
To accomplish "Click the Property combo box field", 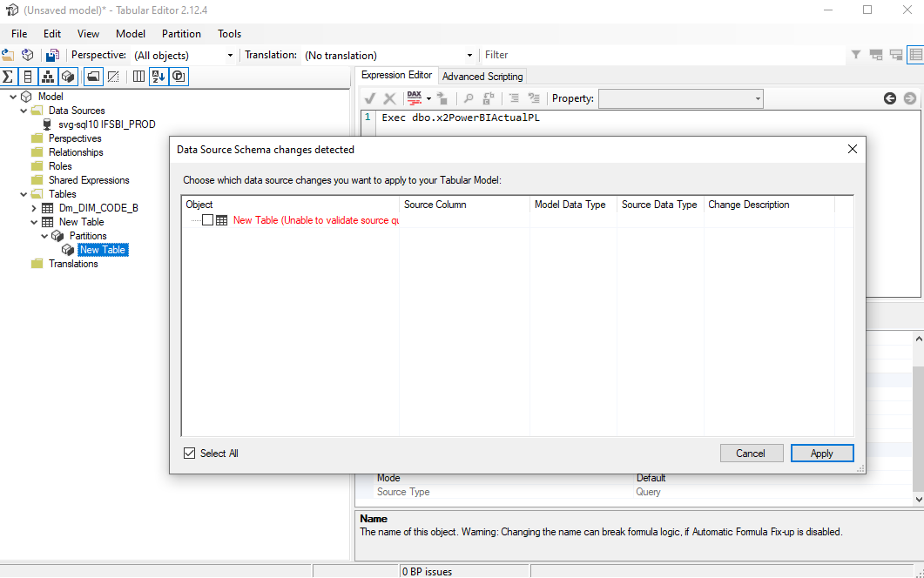I will pos(681,98).
